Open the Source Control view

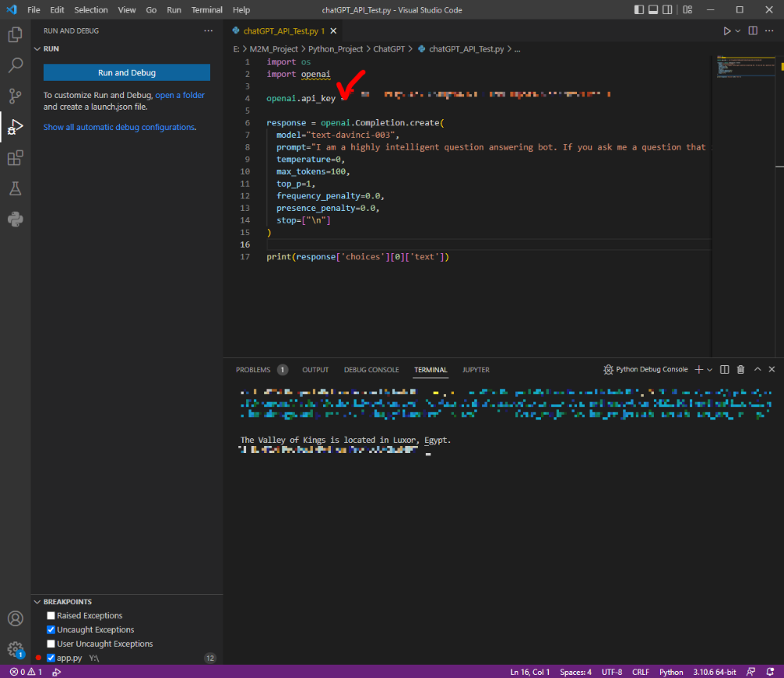pos(15,96)
